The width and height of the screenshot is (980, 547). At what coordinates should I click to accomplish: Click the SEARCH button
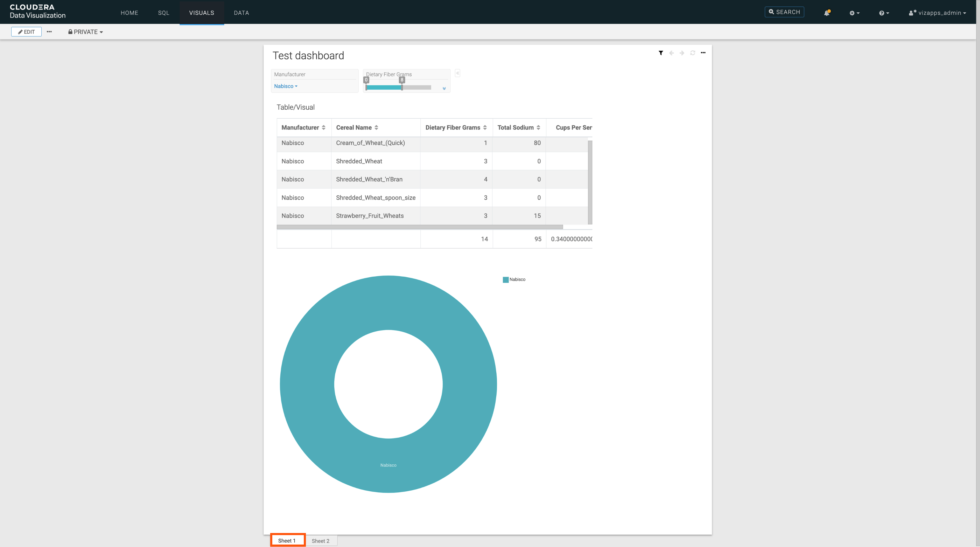pyautogui.click(x=784, y=12)
